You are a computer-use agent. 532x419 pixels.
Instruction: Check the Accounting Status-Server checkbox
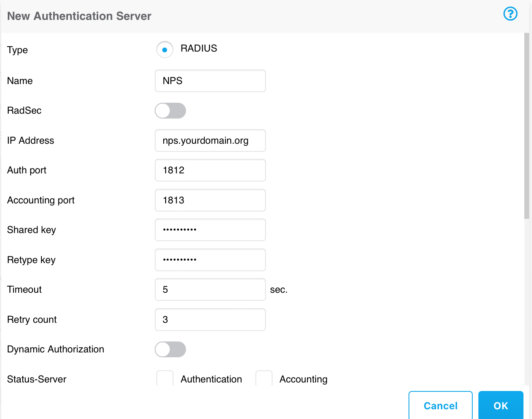click(x=264, y=378)
